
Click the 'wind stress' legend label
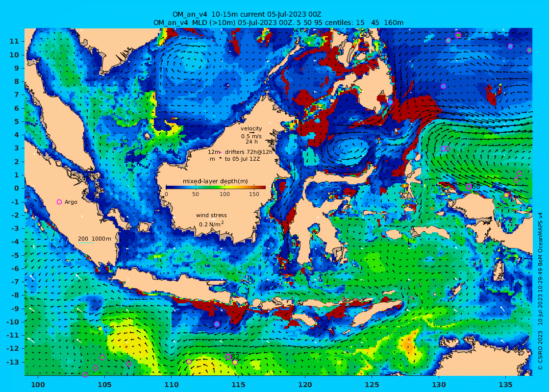(211, 215)
